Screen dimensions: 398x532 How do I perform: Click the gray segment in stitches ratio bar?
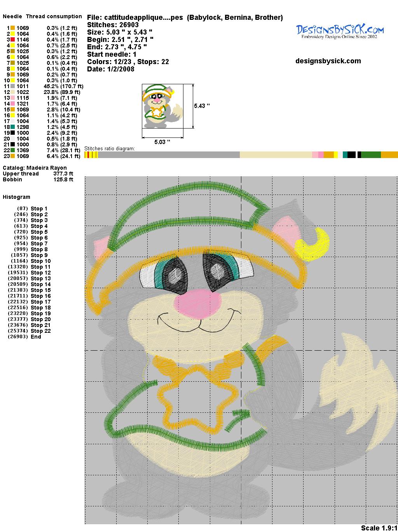[x=168, y=155]
